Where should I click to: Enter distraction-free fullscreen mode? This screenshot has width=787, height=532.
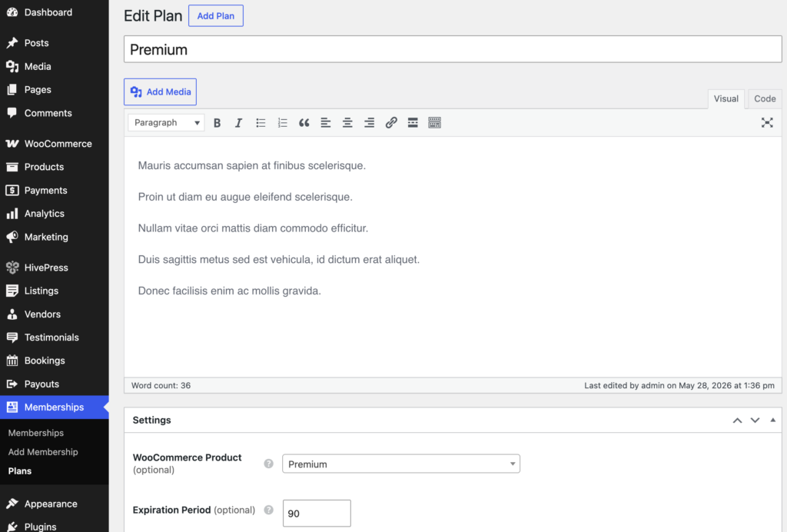coord(767,122)
